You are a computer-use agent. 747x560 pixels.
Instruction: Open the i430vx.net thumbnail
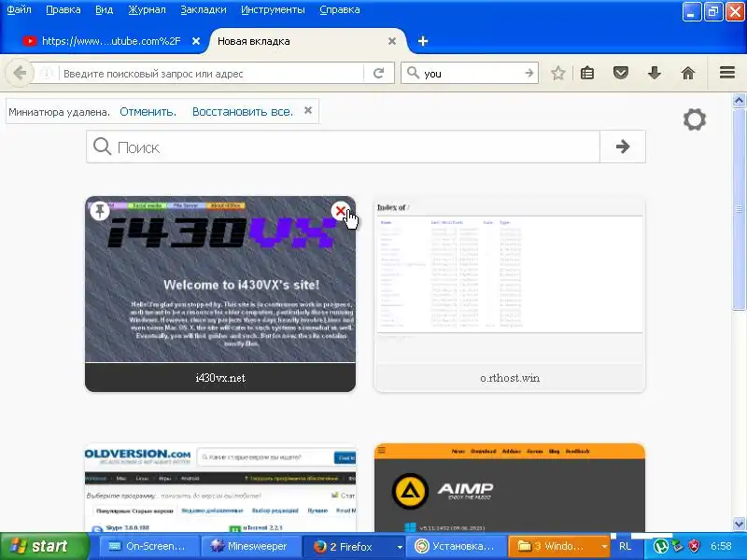[220, 294]
